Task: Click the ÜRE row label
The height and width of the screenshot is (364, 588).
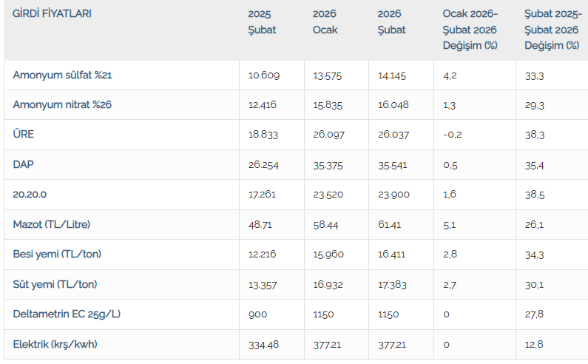Action: (x=24, y=135)
